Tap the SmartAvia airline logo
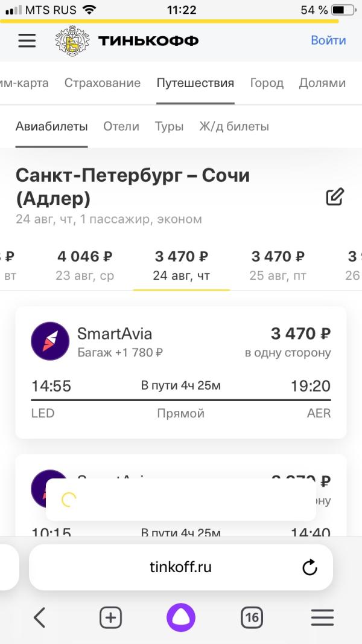This screenshot has width=362, height=644. 50,341
